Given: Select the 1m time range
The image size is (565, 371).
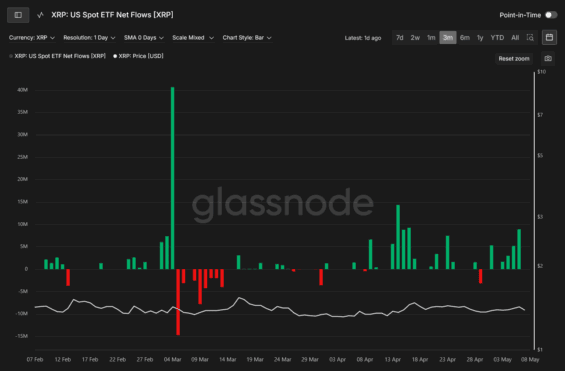Looking at the screenshot, I should (431, 37).
